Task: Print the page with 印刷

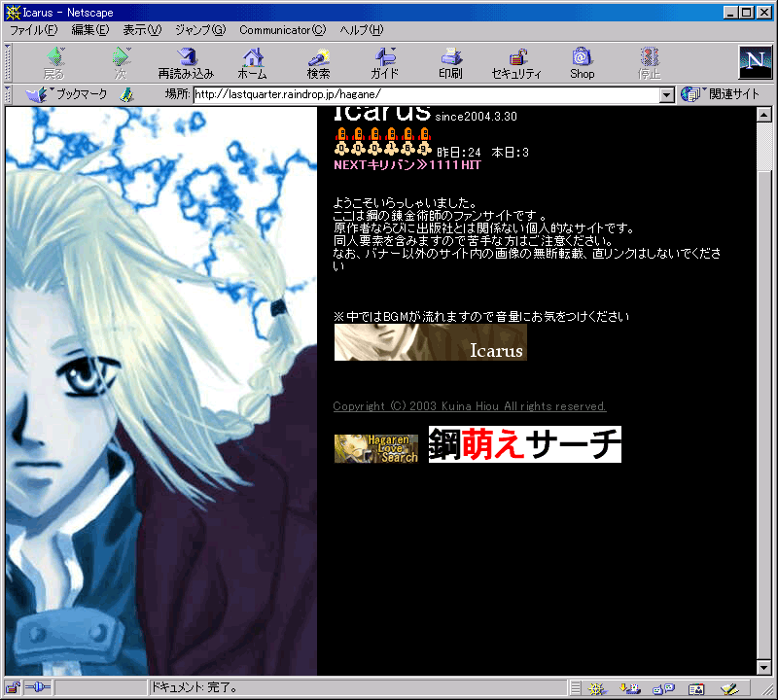Action: (450, 63)
